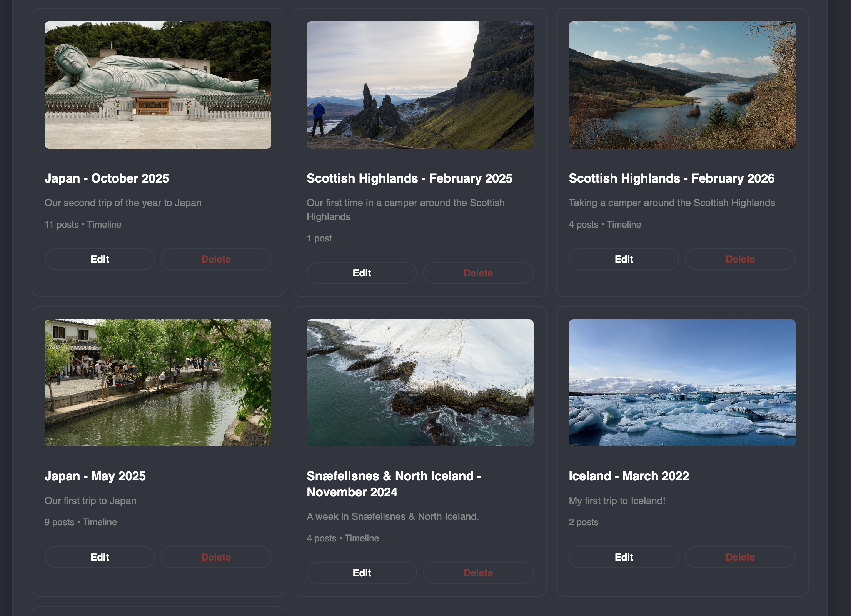Open the Old Man of Storr thumbnail
The image size is (851, 616).
point(420,85)
